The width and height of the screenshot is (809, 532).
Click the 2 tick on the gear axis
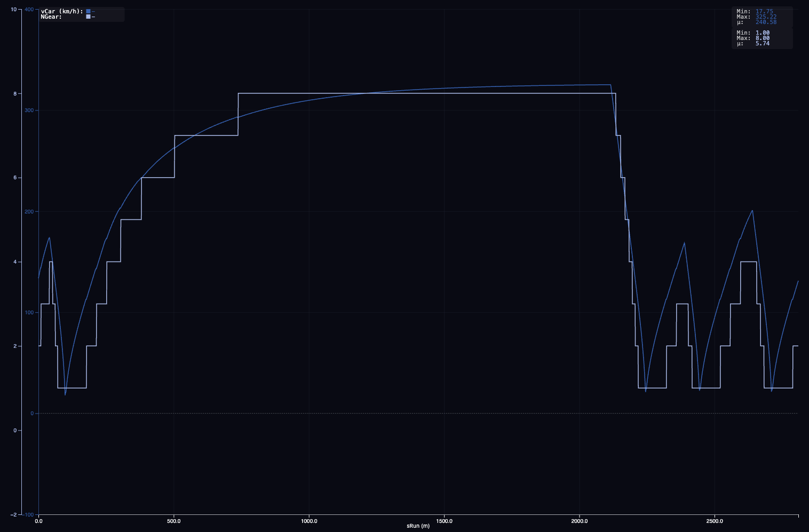point(15,346)
